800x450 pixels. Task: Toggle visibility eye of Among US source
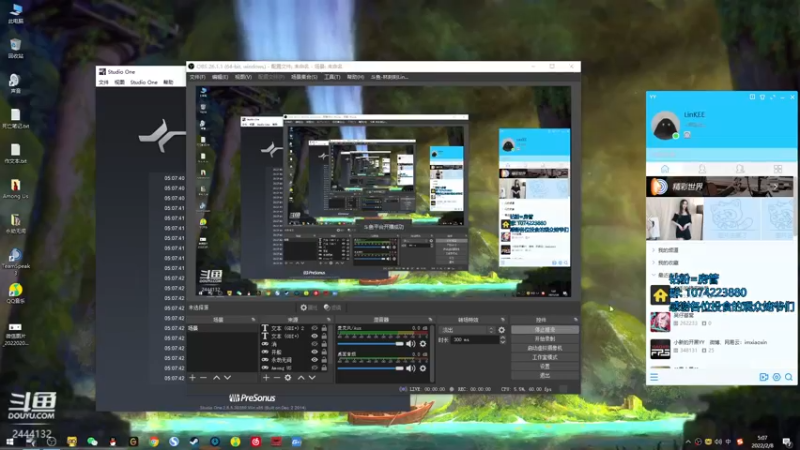[315, 367]
